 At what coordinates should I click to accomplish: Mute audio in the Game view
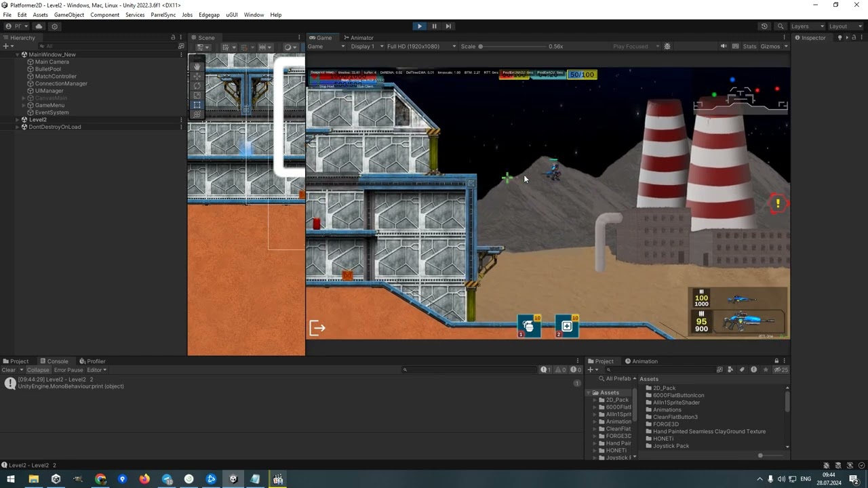pos(723,47)
